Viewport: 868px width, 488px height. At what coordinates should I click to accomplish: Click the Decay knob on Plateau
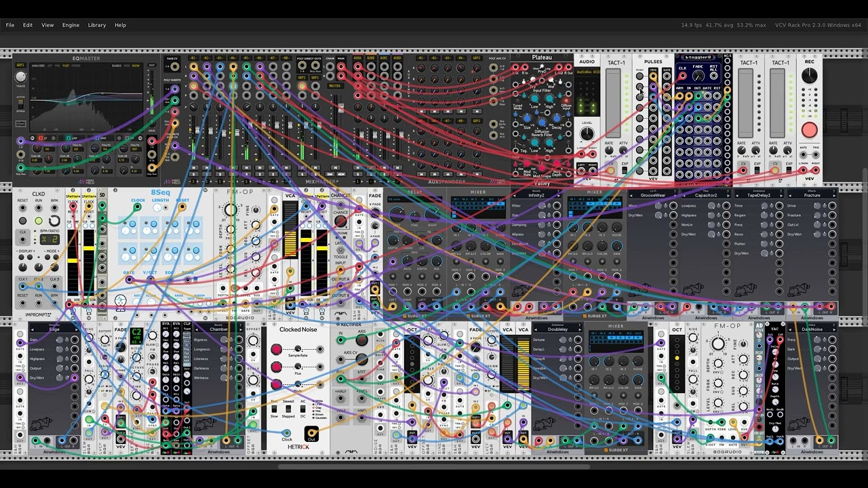click(557, 119)
